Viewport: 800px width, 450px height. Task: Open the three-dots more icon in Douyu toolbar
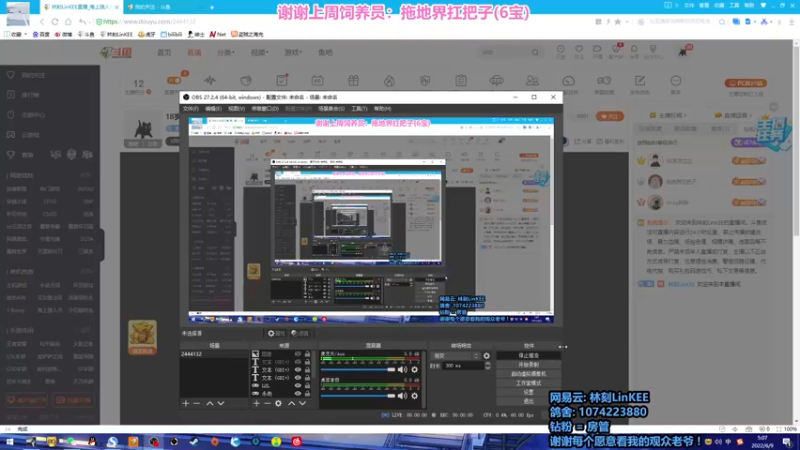[676, 81]
